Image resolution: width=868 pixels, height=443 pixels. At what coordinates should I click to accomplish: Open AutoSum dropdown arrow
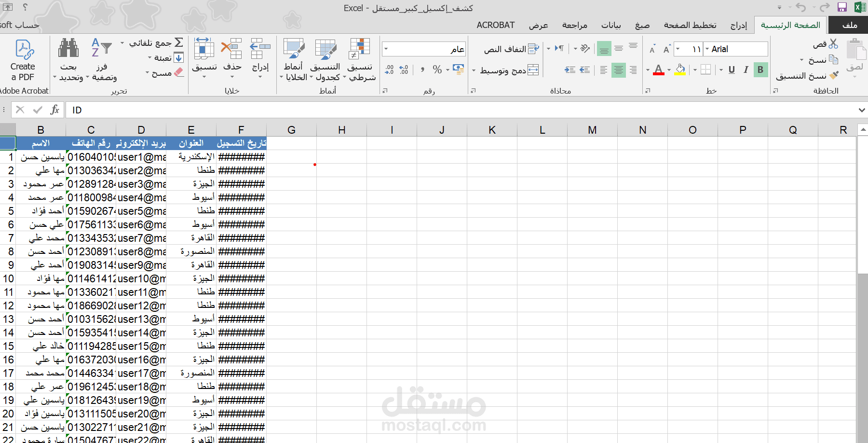click(x=122, y=43)
